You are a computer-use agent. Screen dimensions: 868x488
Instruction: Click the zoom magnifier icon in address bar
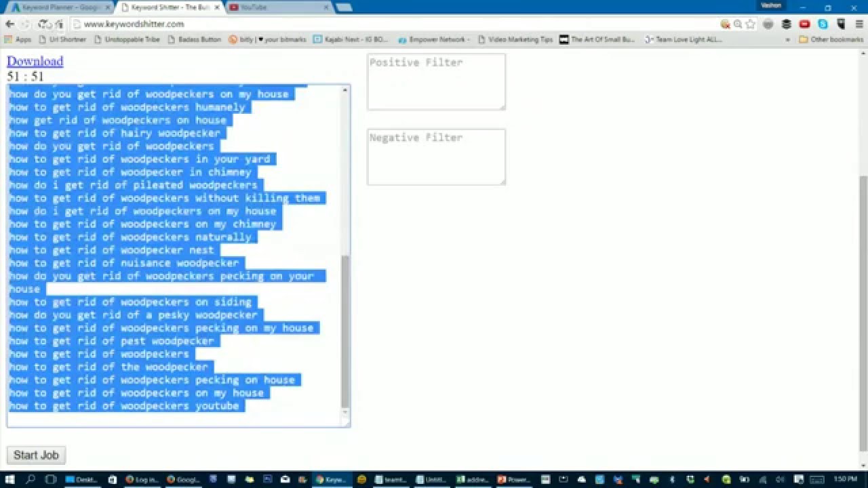(x=738, y=24)
